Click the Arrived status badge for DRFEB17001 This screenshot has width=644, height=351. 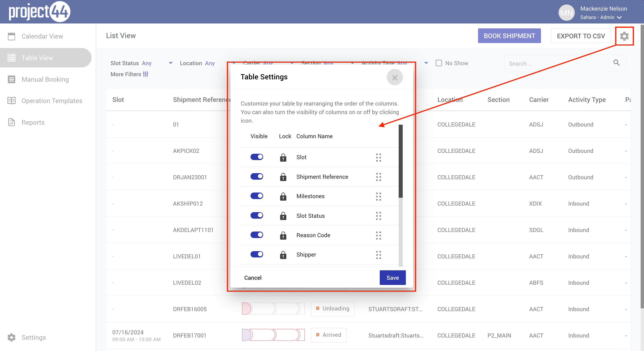[329, 335]
